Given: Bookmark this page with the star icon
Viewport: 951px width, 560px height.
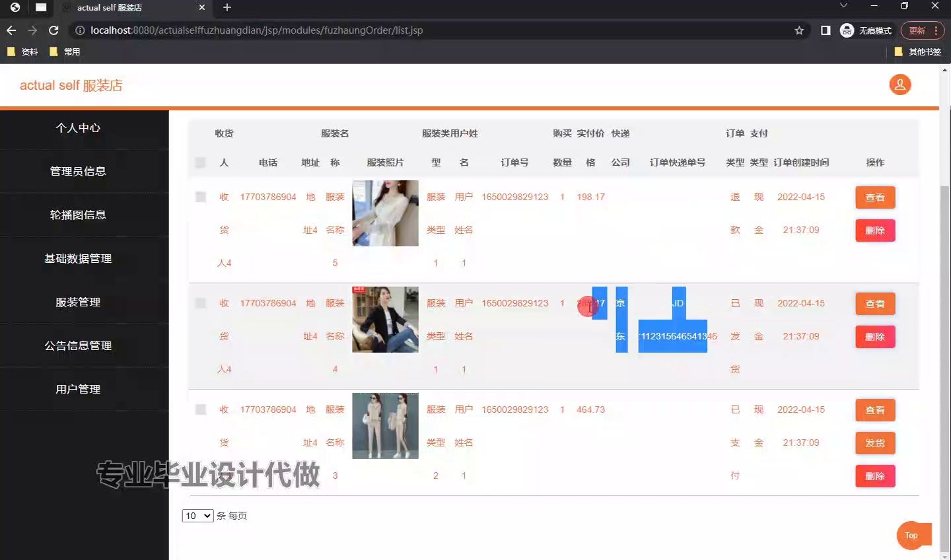Looking at the screenshot, I should point(799,30).
